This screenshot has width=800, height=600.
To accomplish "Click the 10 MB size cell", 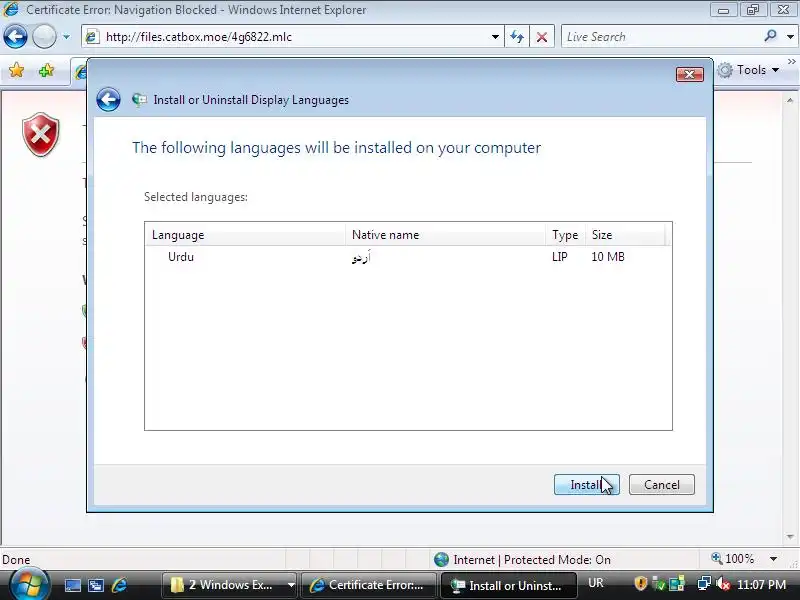I will click(x=608, y=257).
